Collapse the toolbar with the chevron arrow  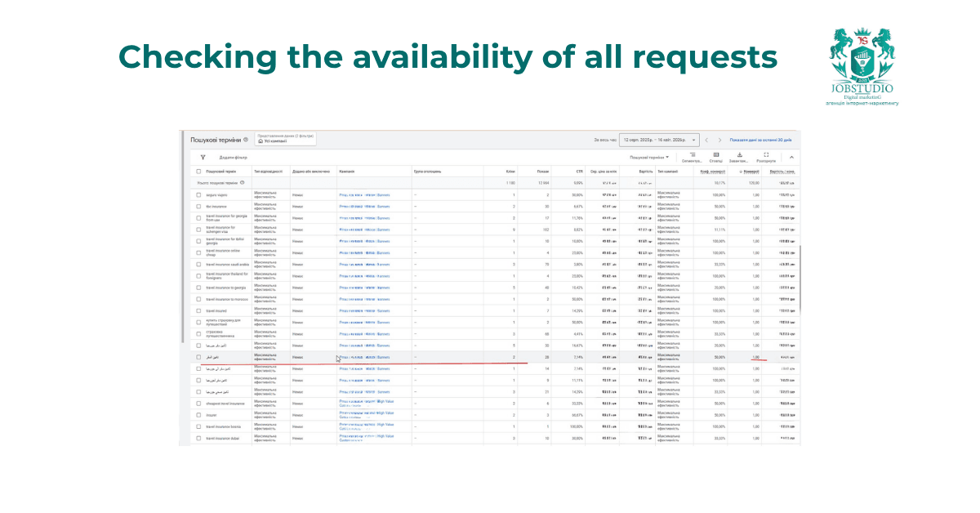point(791,157)
